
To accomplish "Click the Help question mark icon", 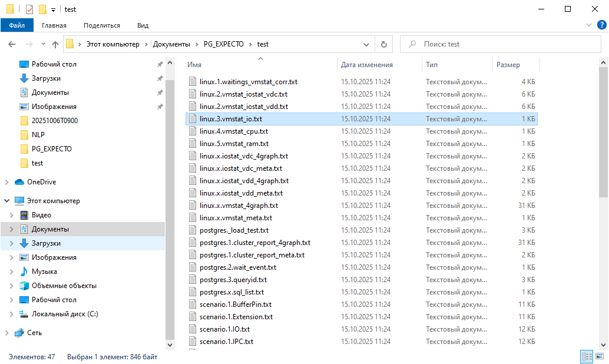I will 601,25.
